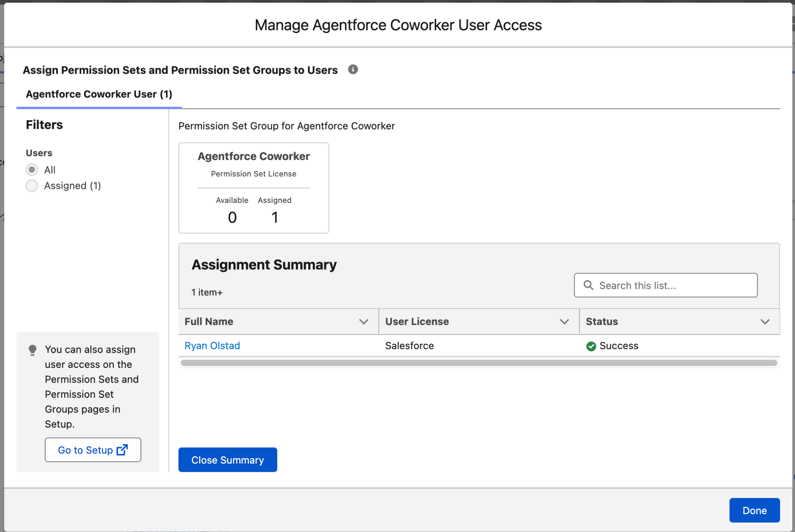Image resolution: width=795 pixels, height=532 pixels.
Task: Click the User License column header
Action: (x=479, y=322)
